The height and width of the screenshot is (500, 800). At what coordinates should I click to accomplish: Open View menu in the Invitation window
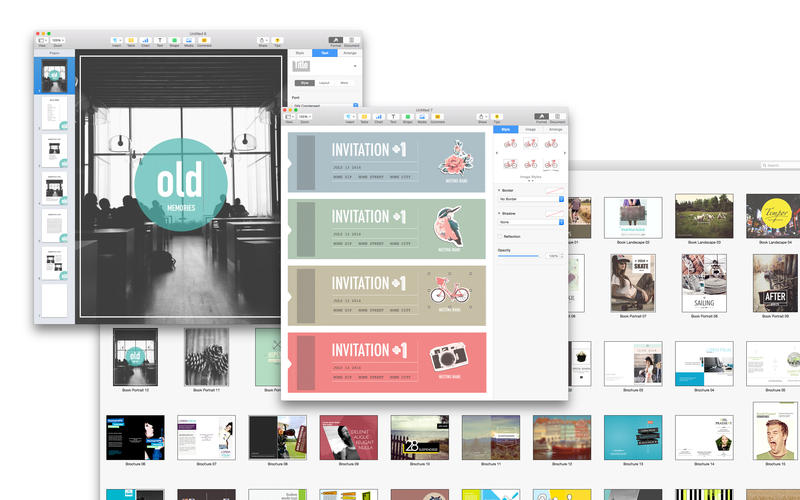coord(289,117)
